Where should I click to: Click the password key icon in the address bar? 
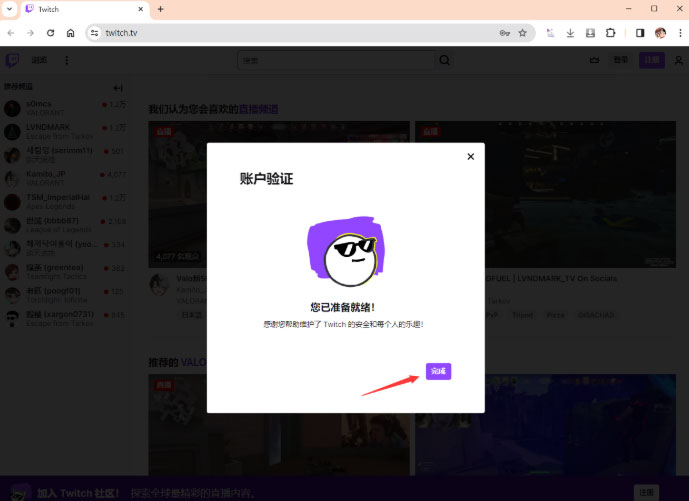tap(504, 33)
